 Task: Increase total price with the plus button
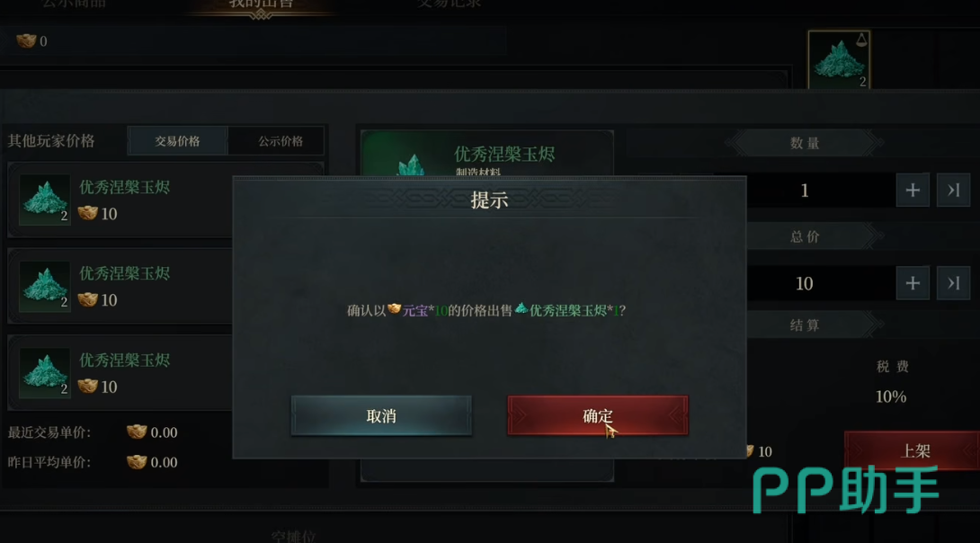point(913,283)
